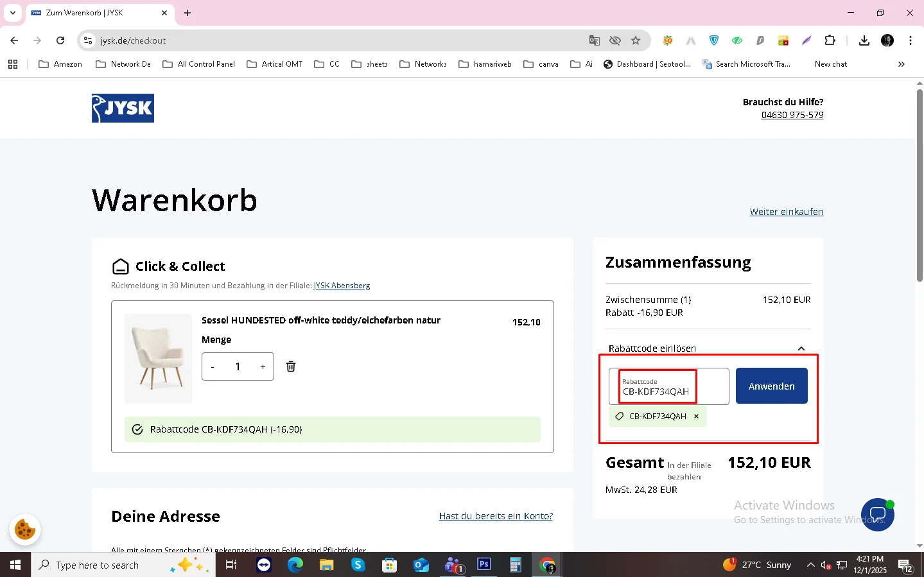Open the Weiter einkaufen link
The height and width of the screenshot is (577, 924).
pyautogui.click(x=786, y=211)
